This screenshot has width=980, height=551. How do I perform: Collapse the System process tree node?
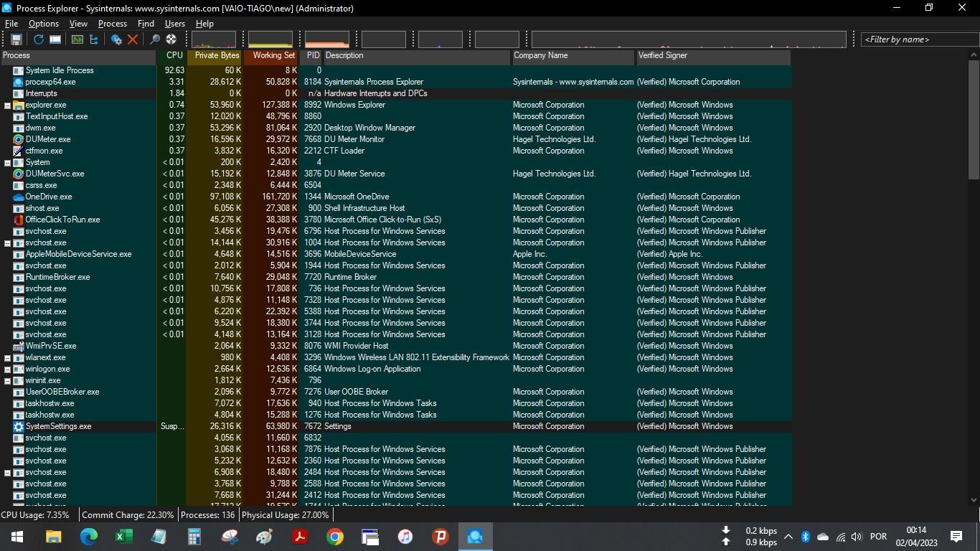(7, 163)
